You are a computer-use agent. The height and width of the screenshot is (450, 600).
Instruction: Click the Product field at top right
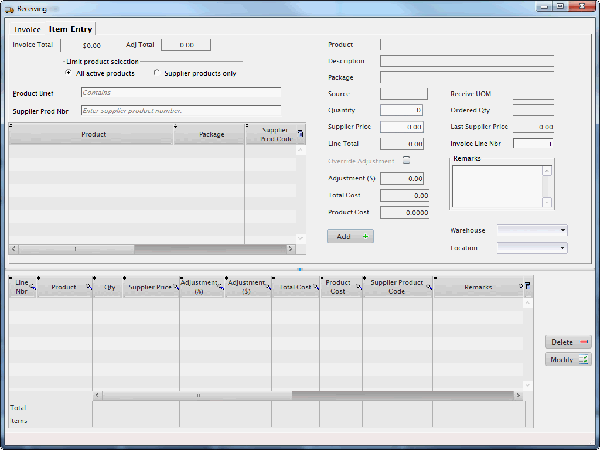tap(467, 45)
